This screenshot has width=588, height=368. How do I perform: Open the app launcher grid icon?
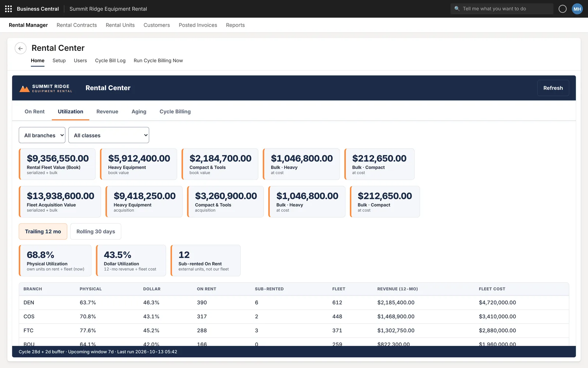point(8,9)
